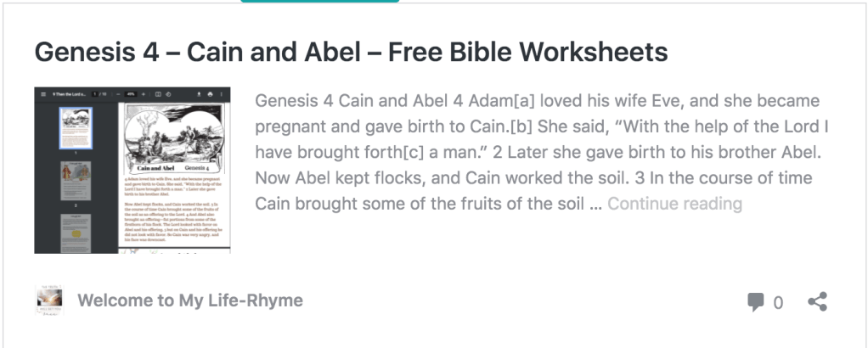Select PDF page 2 thumbnail in sidebar

tap(74, 182)
